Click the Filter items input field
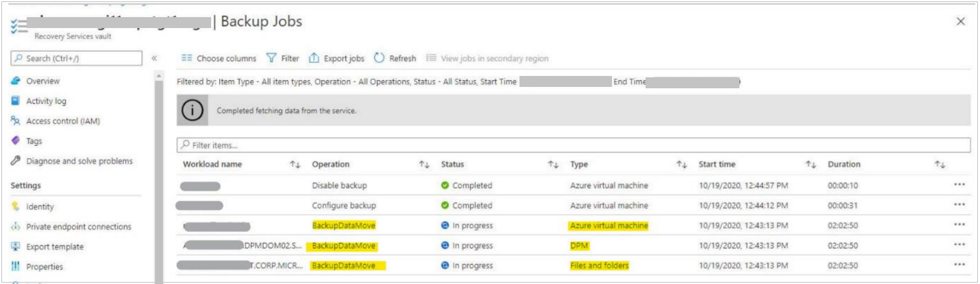Screen dimensions: 980x284 [x=573, y=145]
